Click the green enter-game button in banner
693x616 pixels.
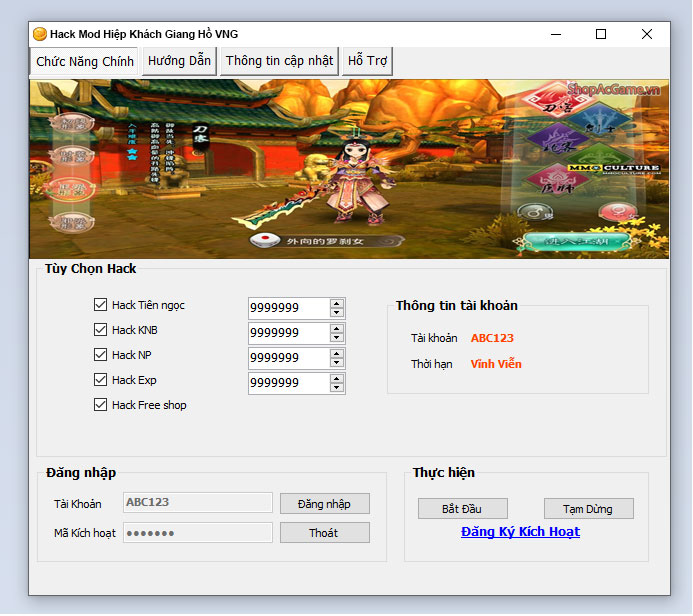[x=576, y=242]
